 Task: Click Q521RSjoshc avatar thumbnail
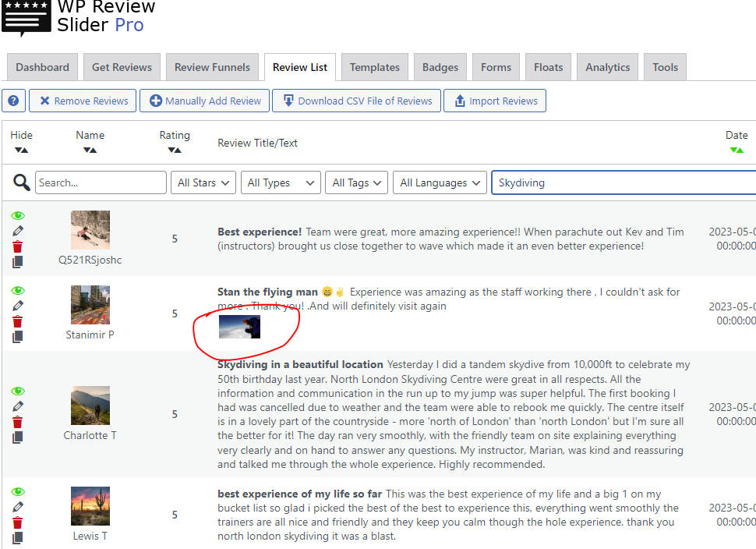click(90, 230)
